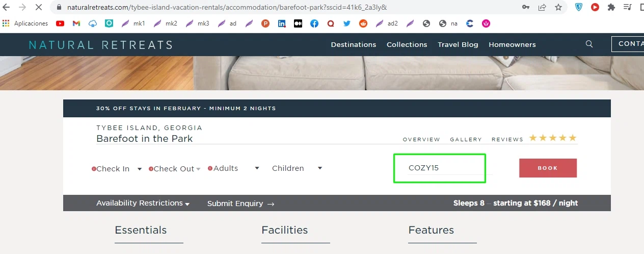Jump to the Gallery section
Screen dimensions: 644x254
[x=466, y=139]
